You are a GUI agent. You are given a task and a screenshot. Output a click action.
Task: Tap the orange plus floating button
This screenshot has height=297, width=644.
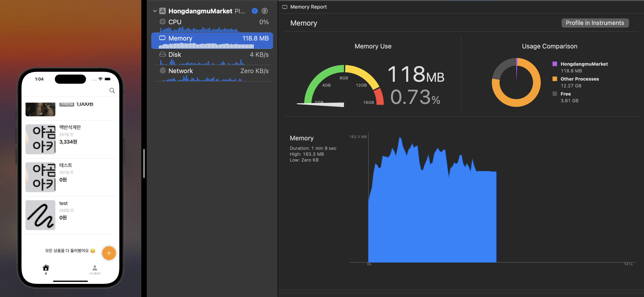click(x=109, y=253)
